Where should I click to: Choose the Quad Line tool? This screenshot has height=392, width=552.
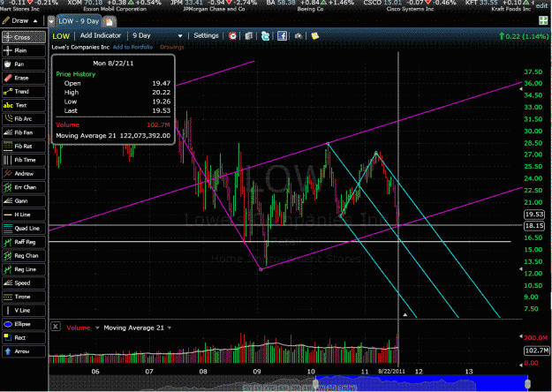tap(24, 229)
